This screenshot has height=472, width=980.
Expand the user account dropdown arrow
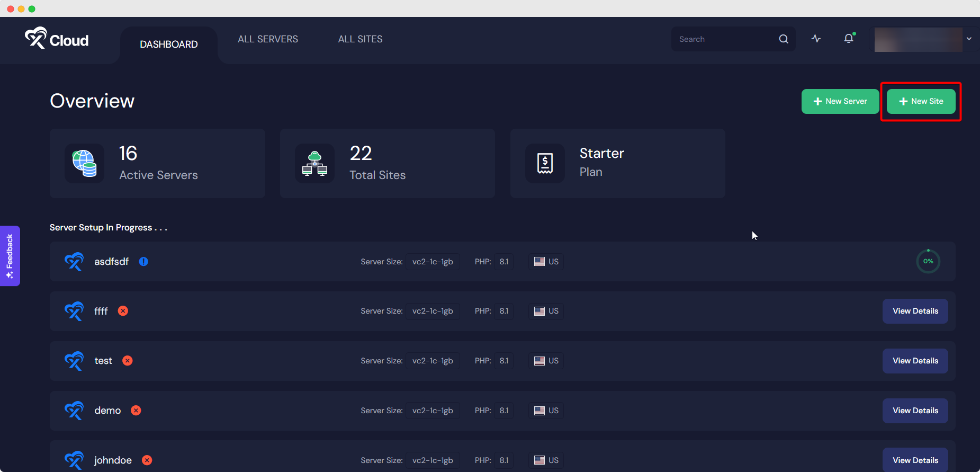969,39
